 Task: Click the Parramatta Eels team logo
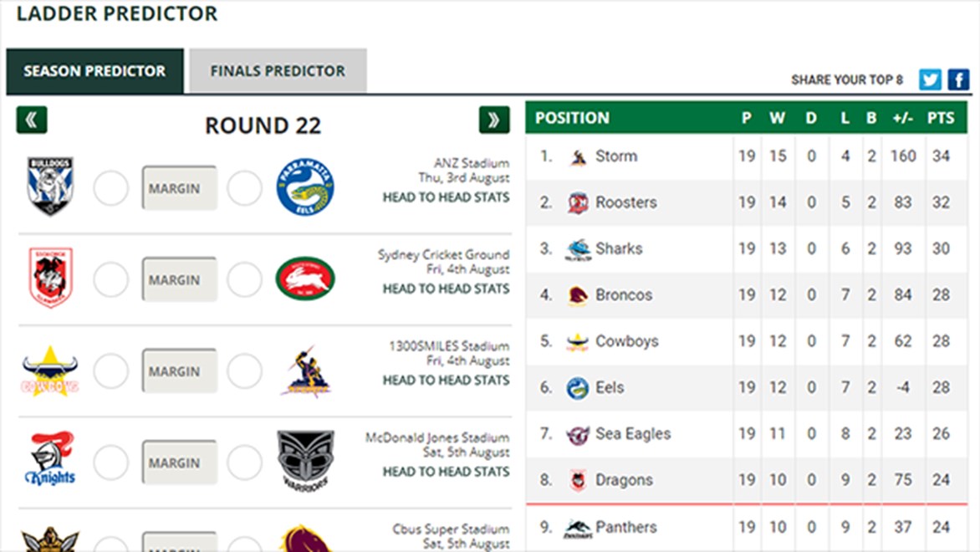305,187
